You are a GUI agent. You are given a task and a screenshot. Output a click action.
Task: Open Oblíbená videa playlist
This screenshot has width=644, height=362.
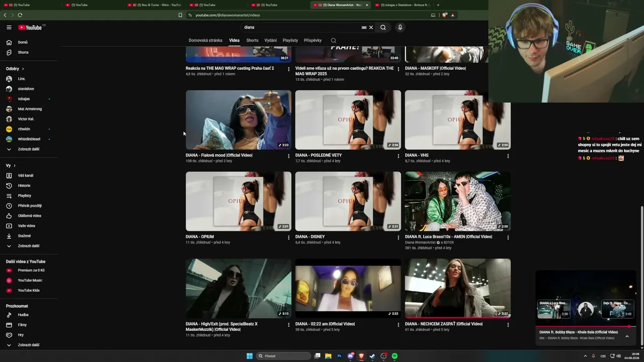point(30,216)
